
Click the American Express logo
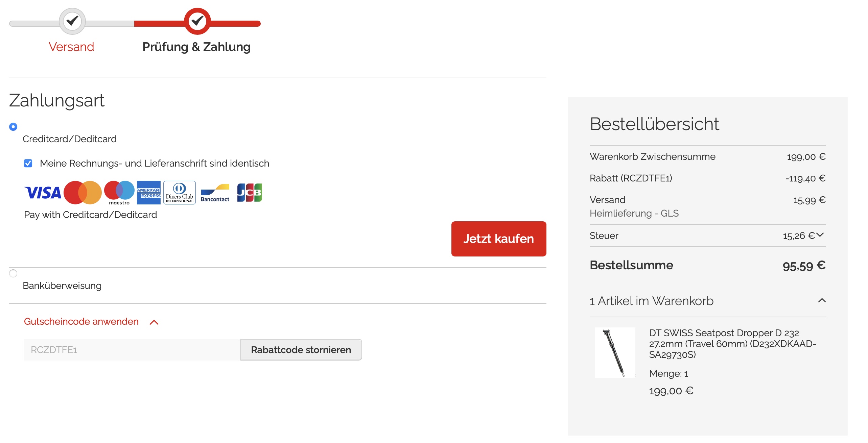(148, 193)
